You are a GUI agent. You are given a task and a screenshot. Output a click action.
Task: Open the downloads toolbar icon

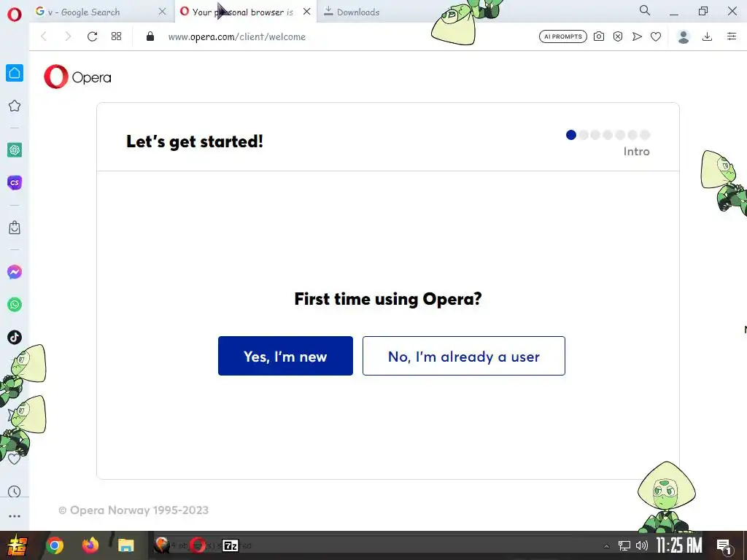point(708,36)
